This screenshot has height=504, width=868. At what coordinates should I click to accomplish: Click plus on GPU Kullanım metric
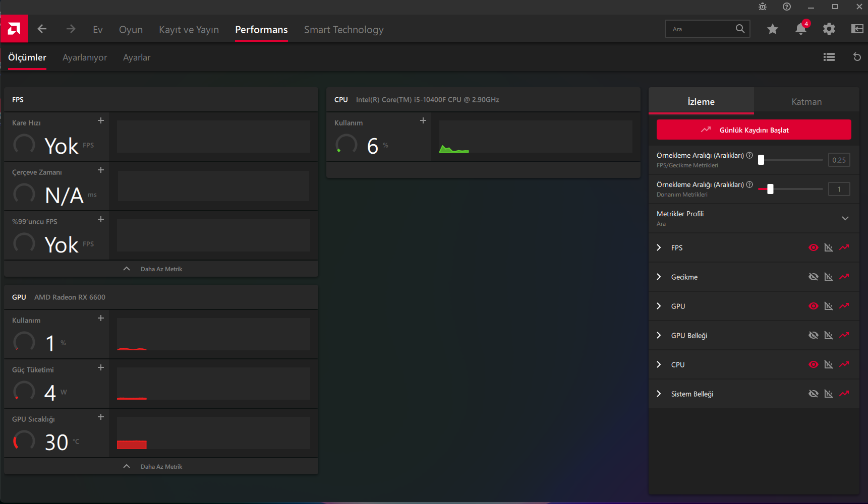click(101, 318)
